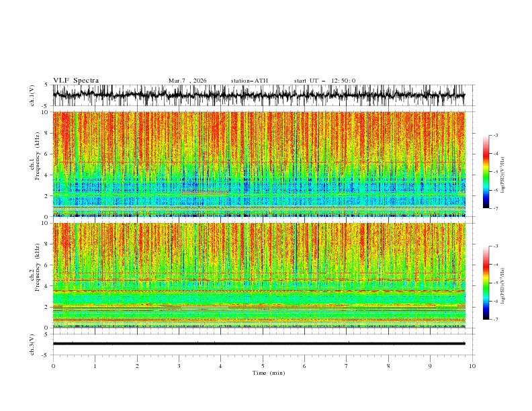
Task: Select the "start UT = 12:50:0" text
Action: 324,81
